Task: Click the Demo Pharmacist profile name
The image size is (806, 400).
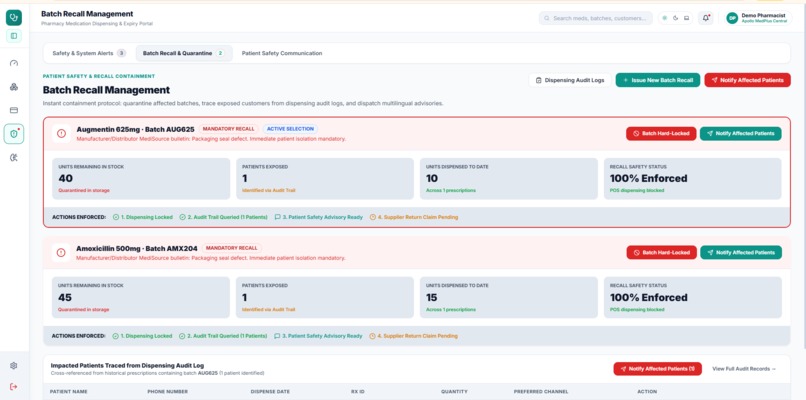Action: coord(763,15)
